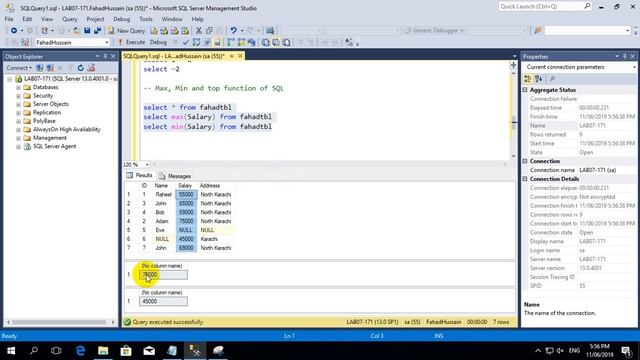Open the FahadHussain database dropdown
640x360 pixels.
click(107, 42)
